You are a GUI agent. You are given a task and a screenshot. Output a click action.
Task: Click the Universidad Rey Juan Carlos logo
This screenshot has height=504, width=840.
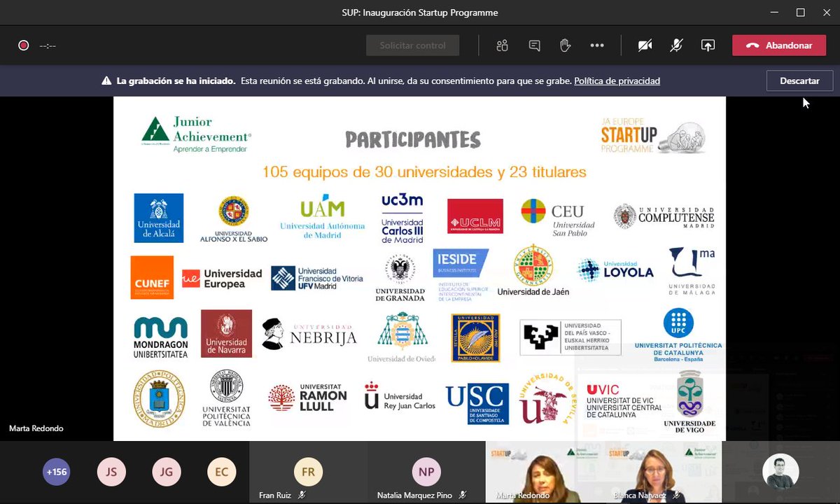(400, 396)
